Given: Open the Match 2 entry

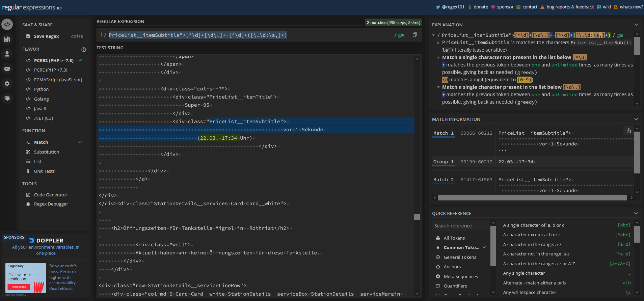Looking at the screenshot, I should pyautogui.click(x=444, y=180).
